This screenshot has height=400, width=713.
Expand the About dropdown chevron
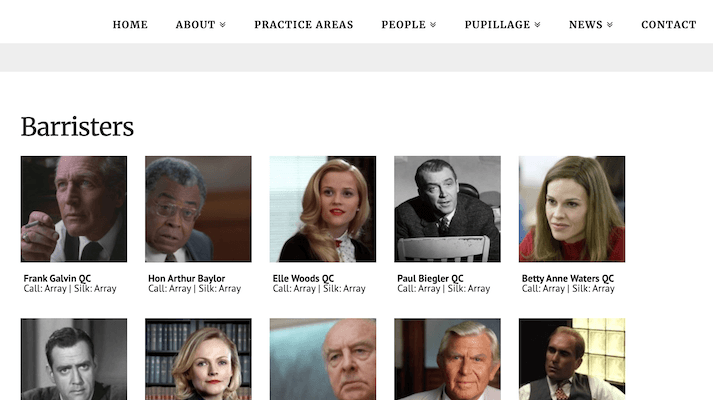click(223, 25)
